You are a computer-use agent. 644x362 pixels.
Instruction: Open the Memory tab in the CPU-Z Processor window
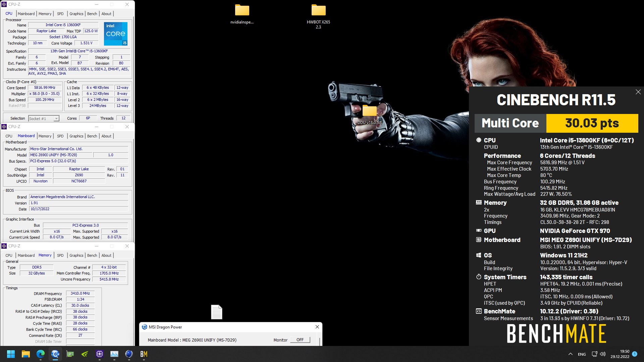45,14
